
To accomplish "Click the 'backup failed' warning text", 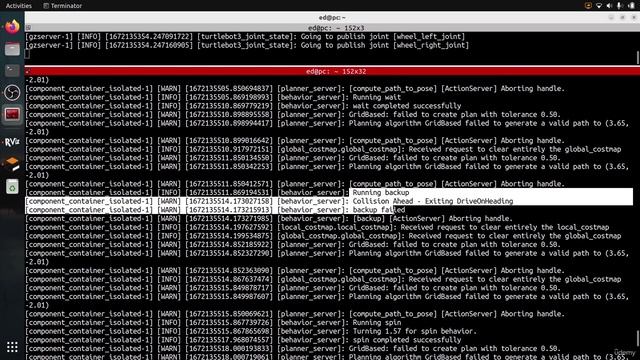I will (379, 210).
